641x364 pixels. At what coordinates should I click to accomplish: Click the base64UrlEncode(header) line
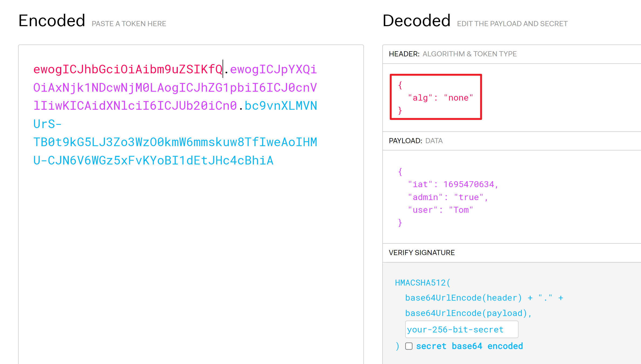[x=484, y=298]
